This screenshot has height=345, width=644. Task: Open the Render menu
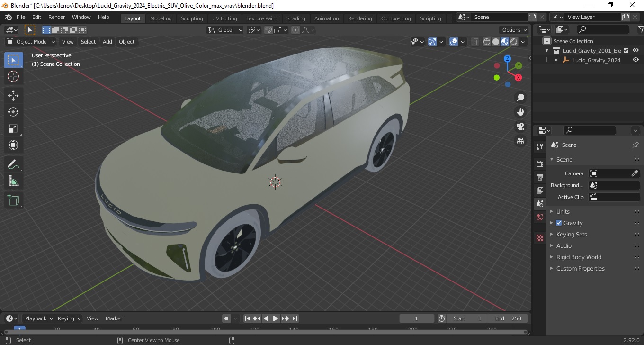pyautogui.click(x=57, y=17)
